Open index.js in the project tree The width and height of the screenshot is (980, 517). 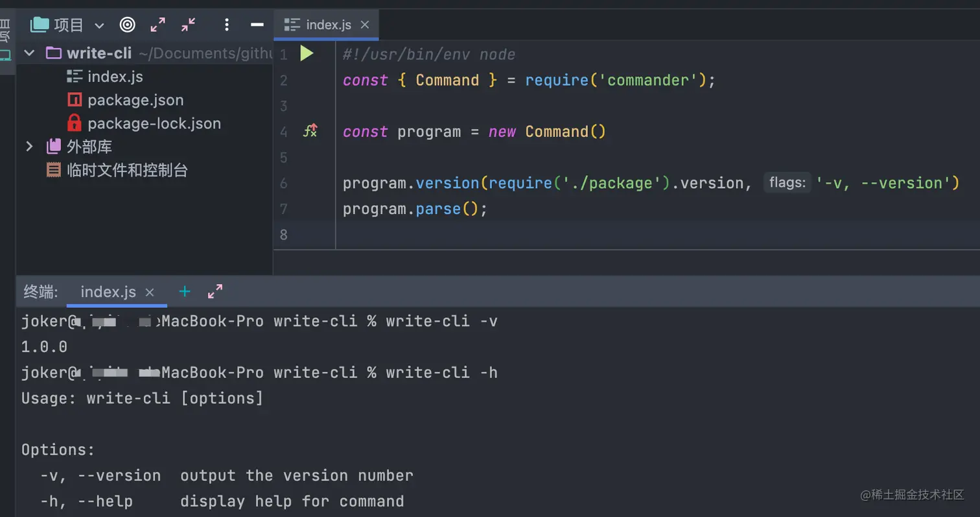coord(104,77)
